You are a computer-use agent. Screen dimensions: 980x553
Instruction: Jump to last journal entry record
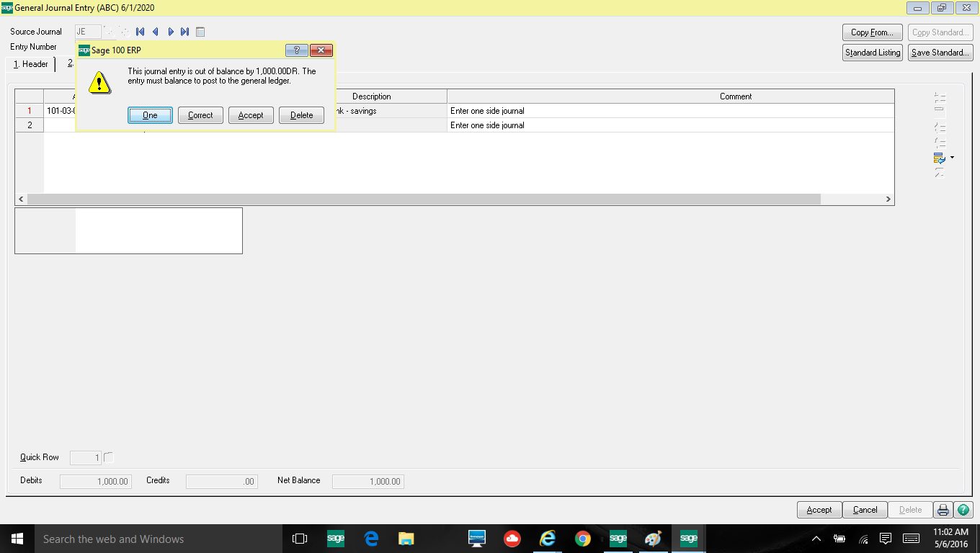click(185, 32)
